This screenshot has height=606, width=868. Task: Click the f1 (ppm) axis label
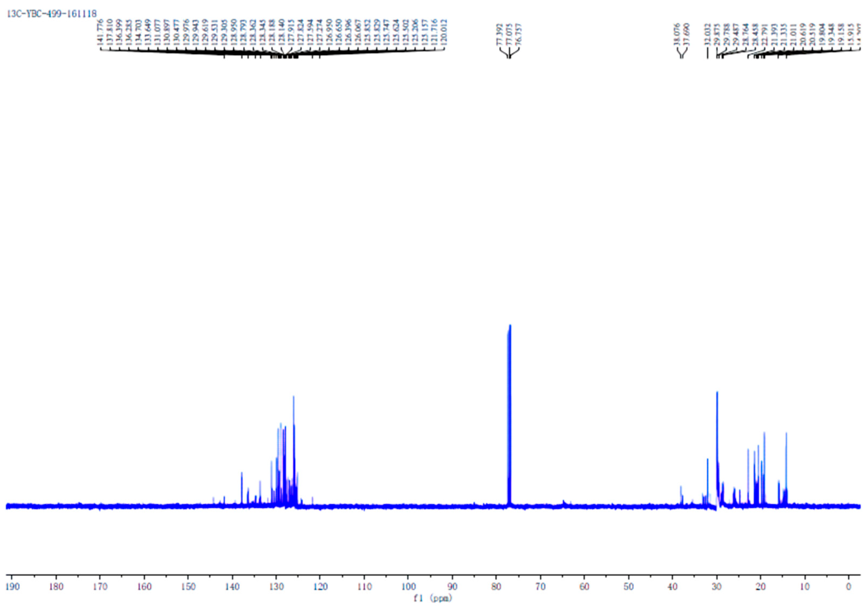pyautogui.click(x=433, y=598)
